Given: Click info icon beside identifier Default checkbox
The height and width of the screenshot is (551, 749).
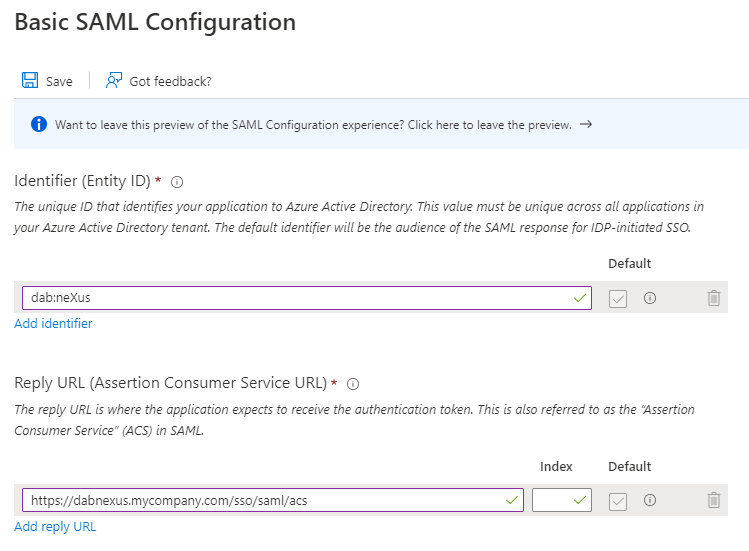Looking at the screenshot, I should pyautogui.click(x=650, y=298).
